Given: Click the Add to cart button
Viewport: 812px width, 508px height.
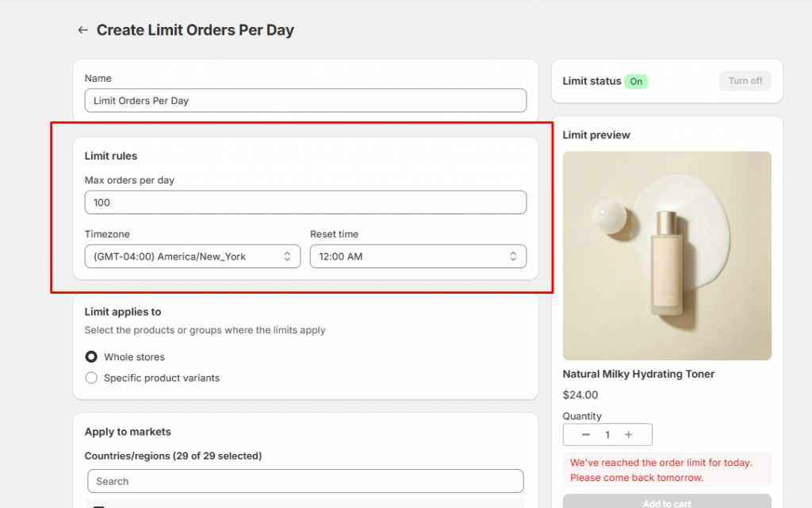Looking at the screenshot, I should 666,502.
